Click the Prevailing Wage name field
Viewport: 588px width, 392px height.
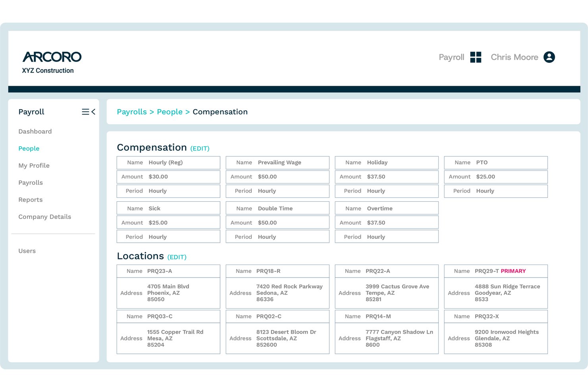coord(278,162)
